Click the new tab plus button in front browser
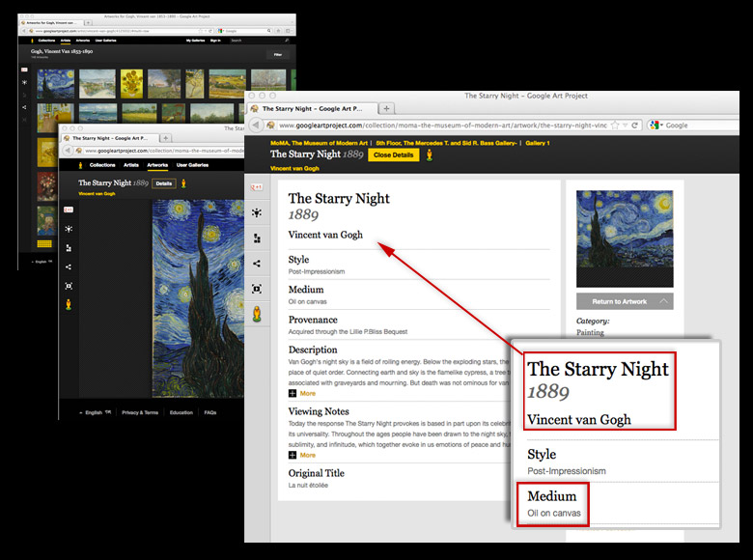The height and width of the screenshot is (560, 753). click(387, 109)
